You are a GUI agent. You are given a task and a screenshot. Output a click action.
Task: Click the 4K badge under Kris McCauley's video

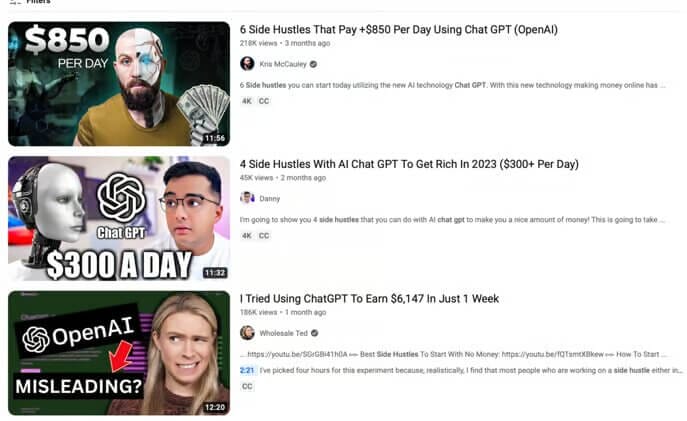[247, 101]
